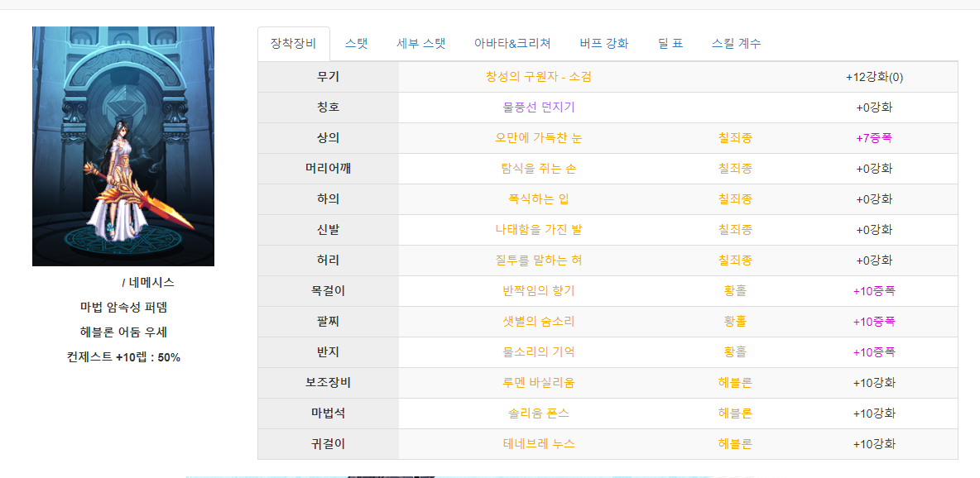Click +0강화 in 칭호 row
Viewport: 980px width, 478px height.
click(x=874, y=108)
